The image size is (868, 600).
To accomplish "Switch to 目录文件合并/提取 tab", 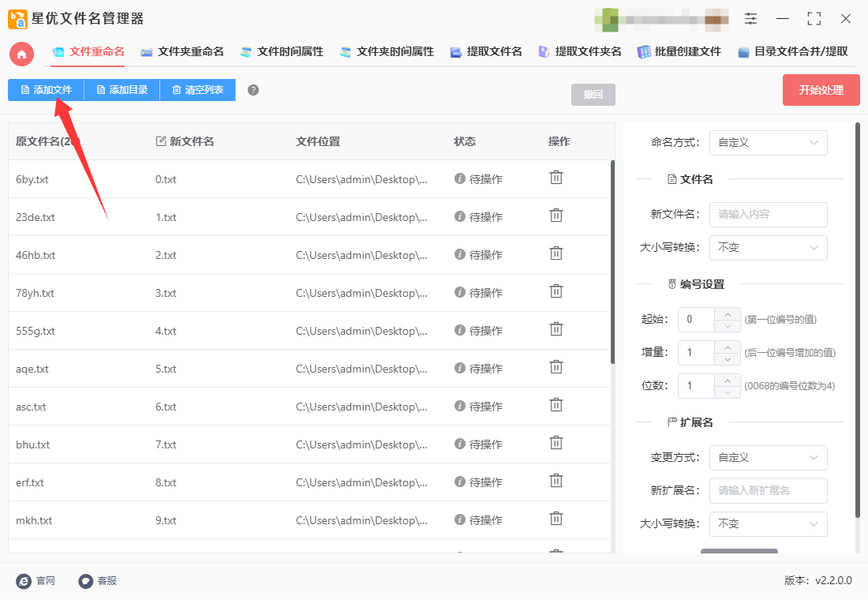I will click(793, 51).
